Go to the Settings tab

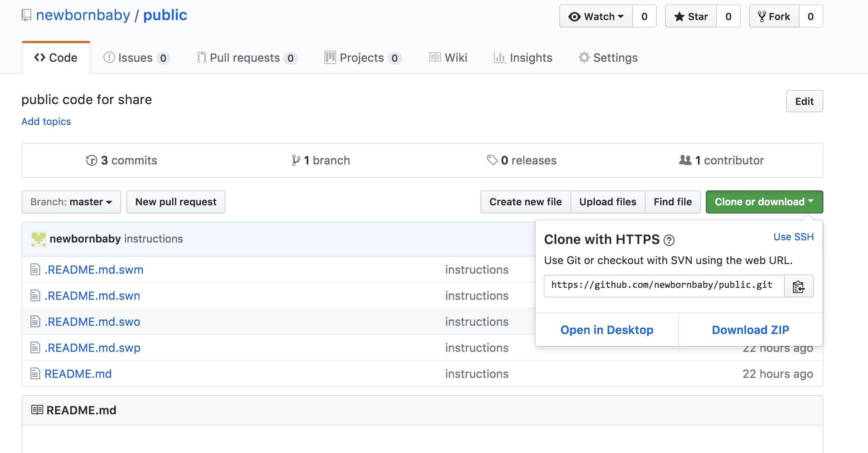[x=608, y=58]
